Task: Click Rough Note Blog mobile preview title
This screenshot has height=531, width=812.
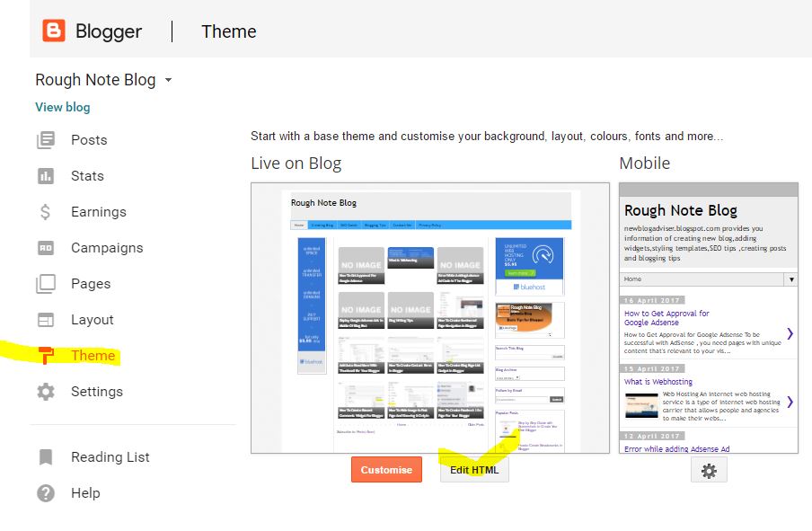Action: pos(681,210)
